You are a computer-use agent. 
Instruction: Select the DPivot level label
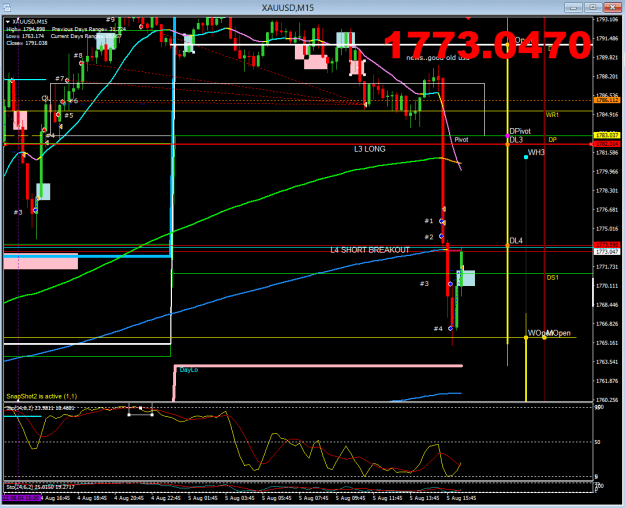click(x=520, y=131)
